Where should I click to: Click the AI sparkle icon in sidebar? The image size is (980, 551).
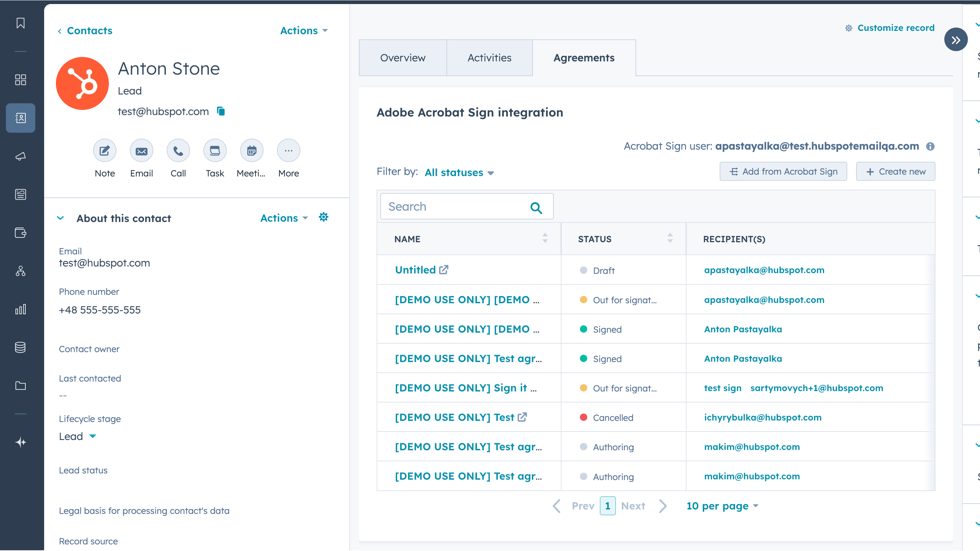(21, 442)
